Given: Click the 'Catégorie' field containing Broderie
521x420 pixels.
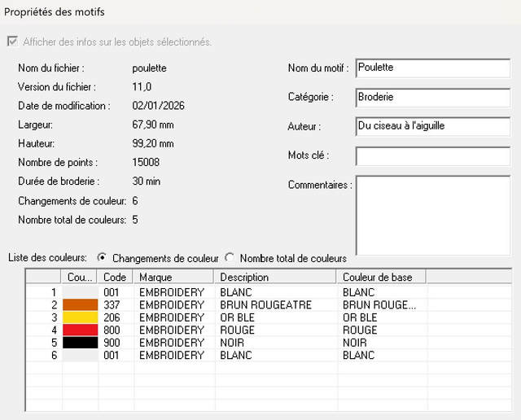Looking at the screenshot, I should click(431, 97).
